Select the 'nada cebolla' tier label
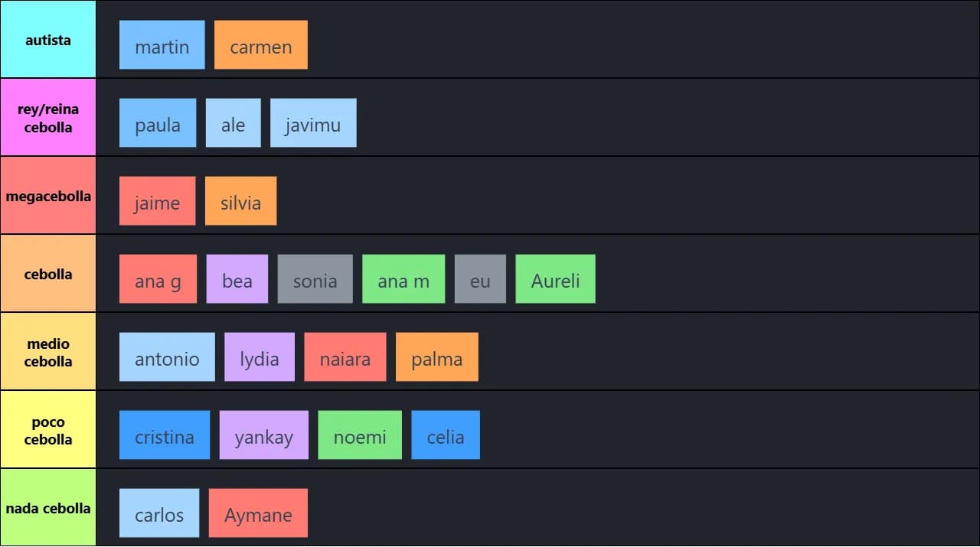Screen dimensions: 980x547 pos(48,509)
